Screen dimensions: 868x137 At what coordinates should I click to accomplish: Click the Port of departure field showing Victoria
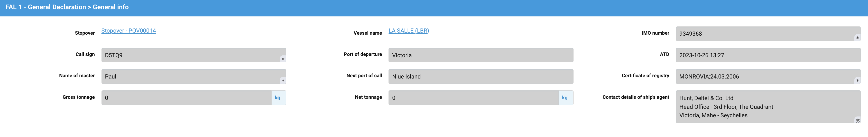(481, 55)
